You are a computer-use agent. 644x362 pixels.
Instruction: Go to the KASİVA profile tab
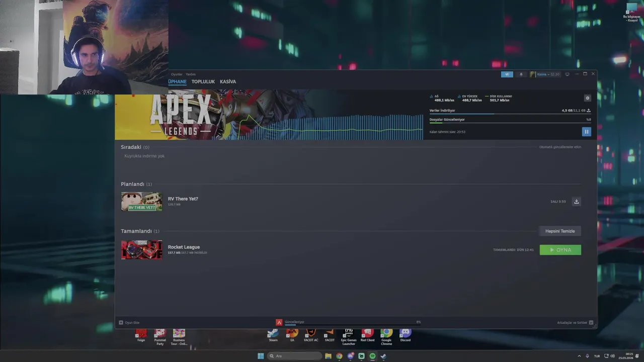coord(228,81)
